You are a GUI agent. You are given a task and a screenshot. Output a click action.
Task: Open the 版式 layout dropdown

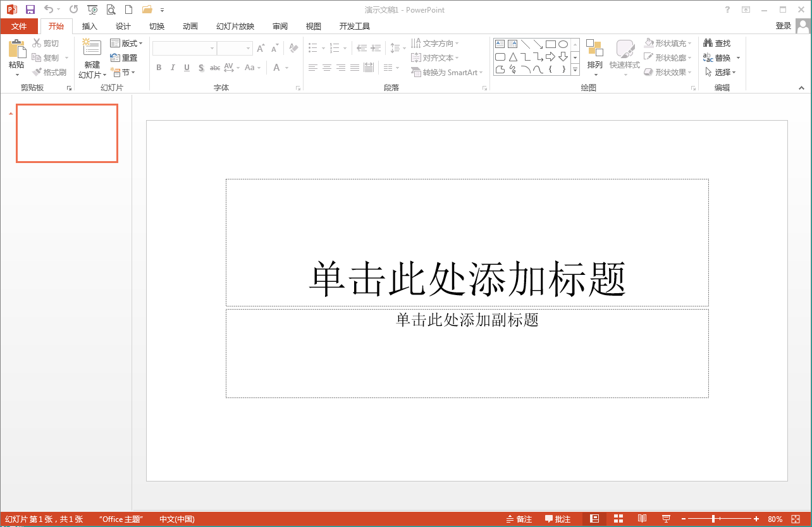126,44
